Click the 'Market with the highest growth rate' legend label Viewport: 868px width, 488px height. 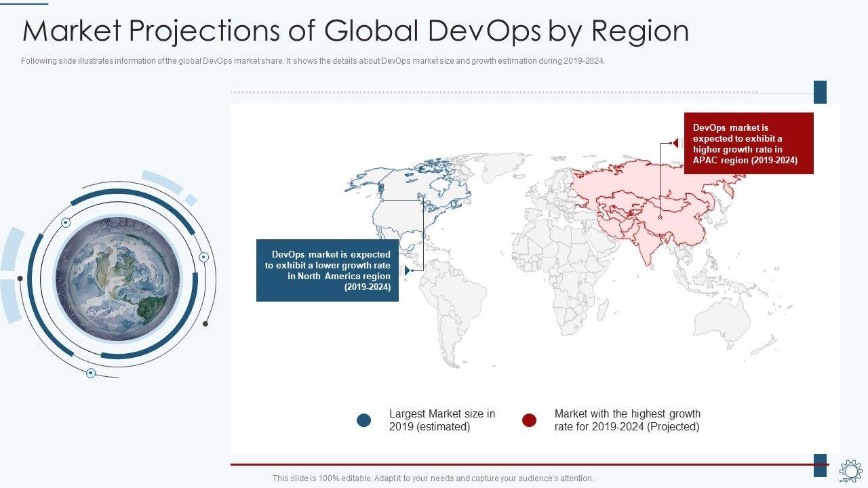pos(627,420)
